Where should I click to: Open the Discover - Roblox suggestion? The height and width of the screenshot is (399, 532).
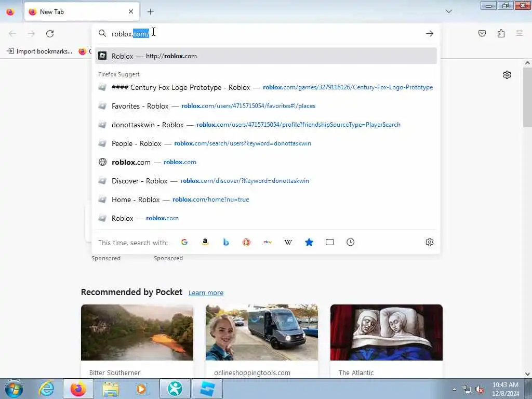[x=266, y=180]
